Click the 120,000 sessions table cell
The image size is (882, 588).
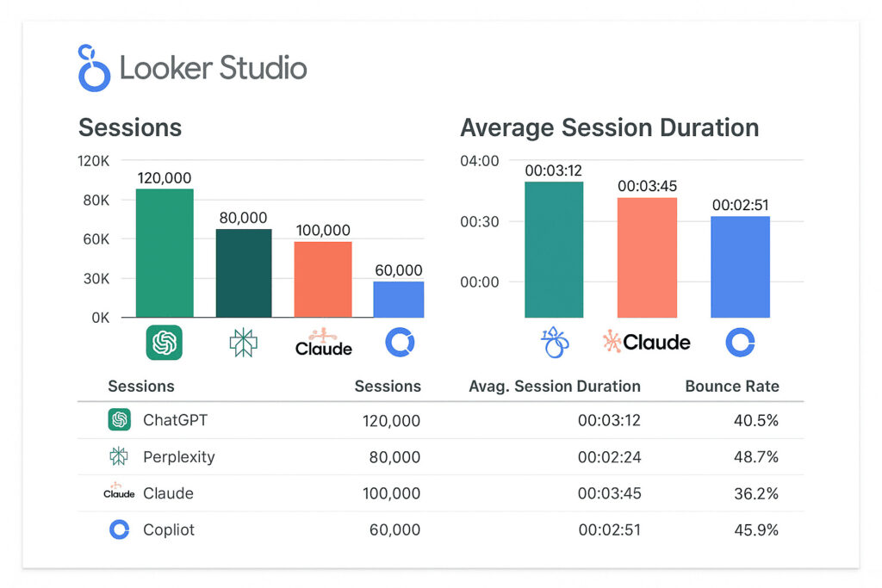[x=391, y=420]
